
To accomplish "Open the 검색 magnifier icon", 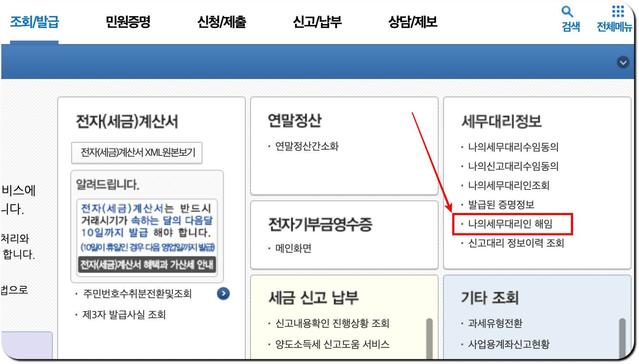I will pos(567,11).
